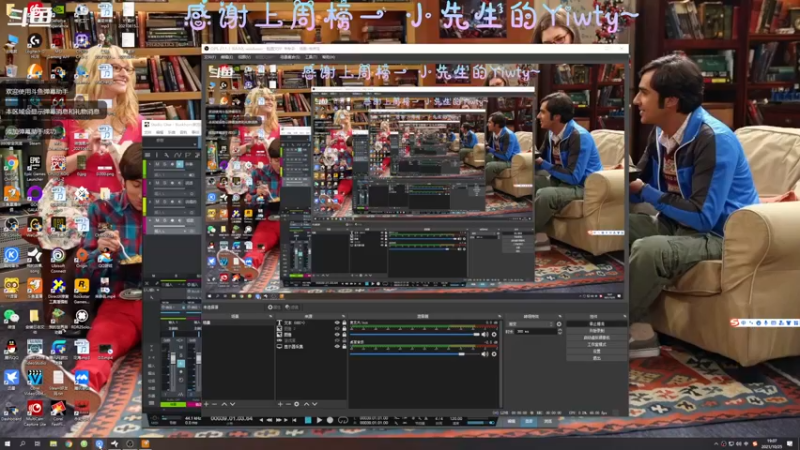Mute (M) first track in Studio One
The image size is (800, 450).
coord(157,164)
